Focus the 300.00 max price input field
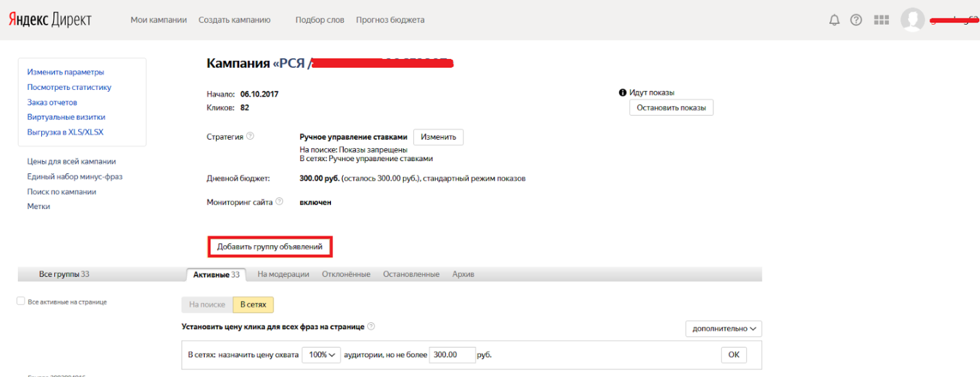980x377 pixels. tap(452, 354)
